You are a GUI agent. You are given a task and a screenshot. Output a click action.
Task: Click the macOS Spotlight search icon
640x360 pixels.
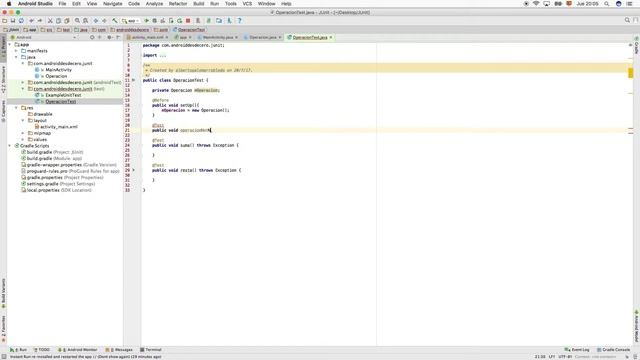pyautogui.click(x=607, y=3)
